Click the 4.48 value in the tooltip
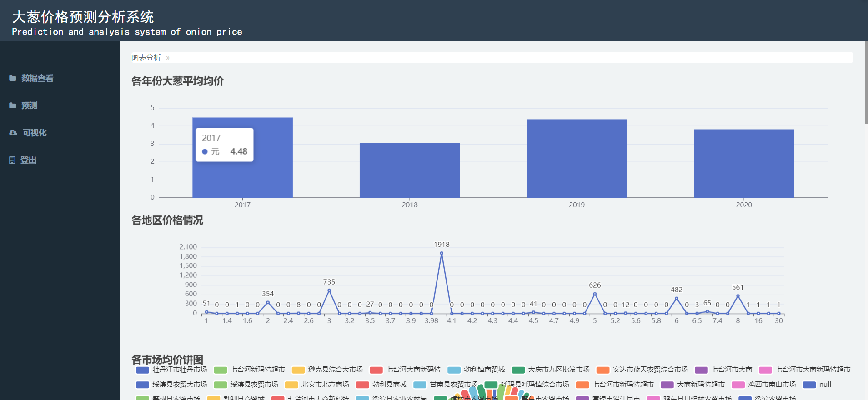 tap(239, 151)
